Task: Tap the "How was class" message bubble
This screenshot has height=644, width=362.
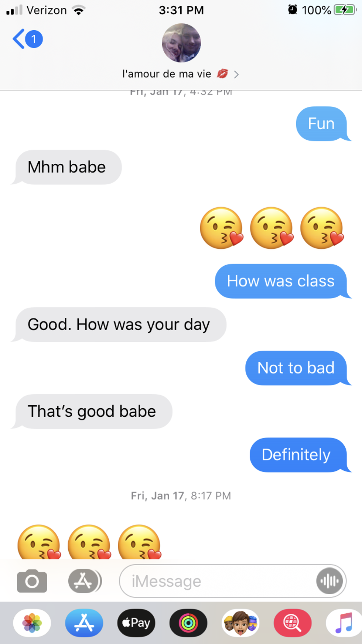Action: point(281,281)
